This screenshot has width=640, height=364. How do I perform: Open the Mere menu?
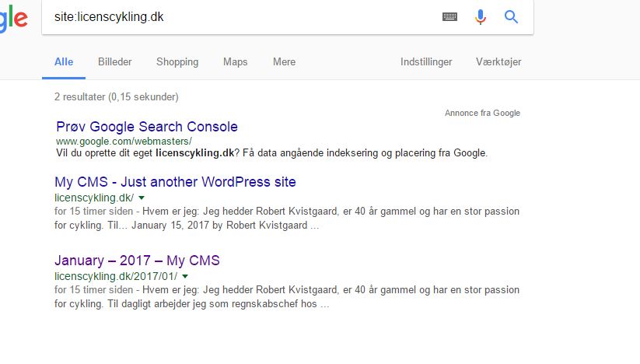[284, 62]
